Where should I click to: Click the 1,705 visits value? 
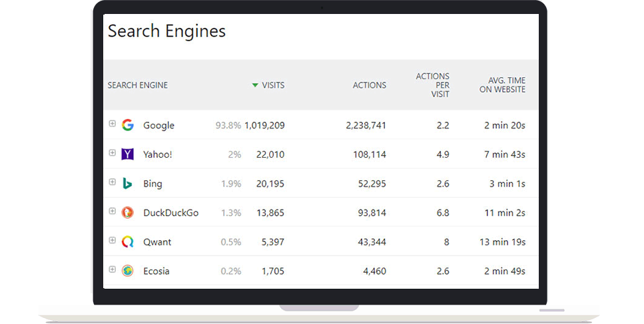click(x=273, y=271)
